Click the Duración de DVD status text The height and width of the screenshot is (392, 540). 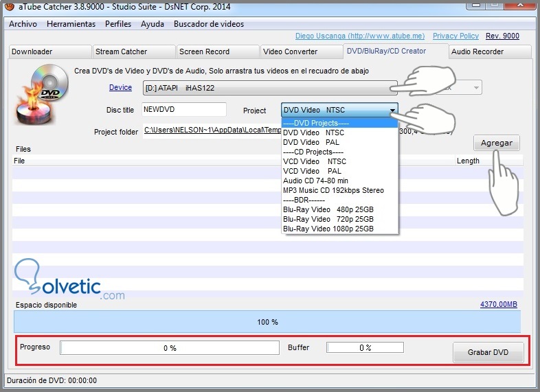52,380
